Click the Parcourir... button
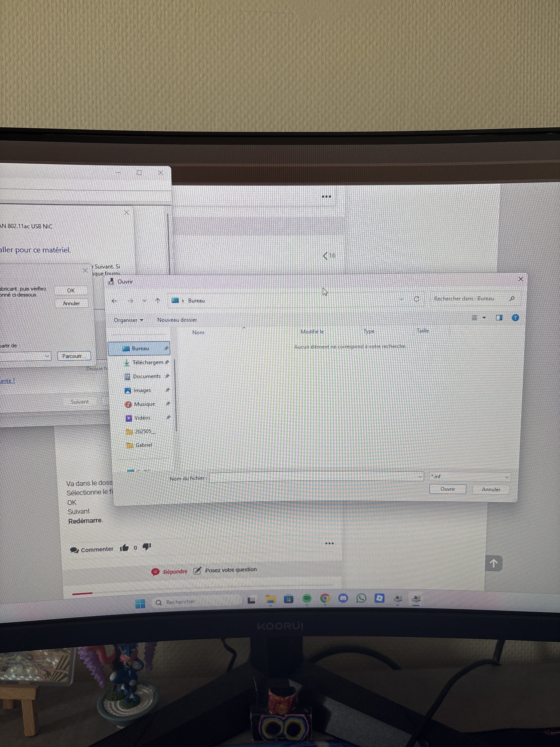 pos(74,356)
